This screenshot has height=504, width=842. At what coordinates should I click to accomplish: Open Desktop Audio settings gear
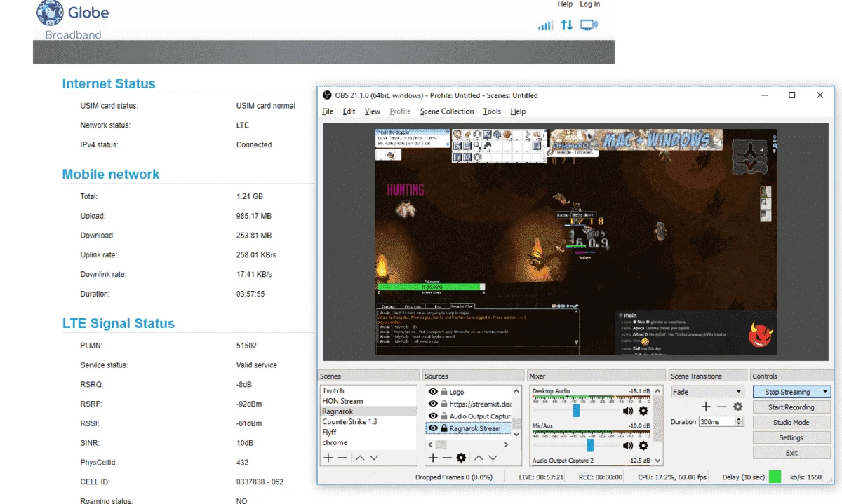(643, 411)
